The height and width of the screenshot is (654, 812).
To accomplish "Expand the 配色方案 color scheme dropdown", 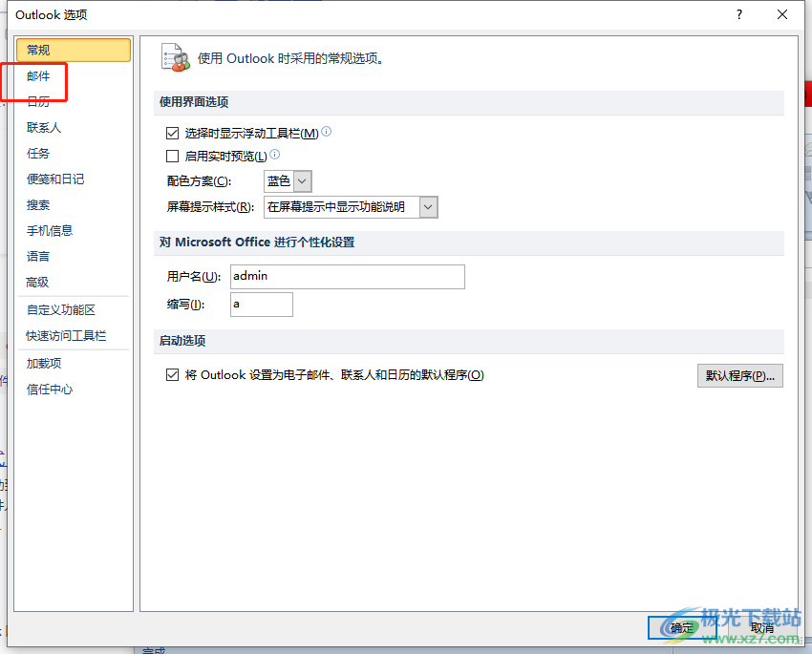I will pos(303,181).
